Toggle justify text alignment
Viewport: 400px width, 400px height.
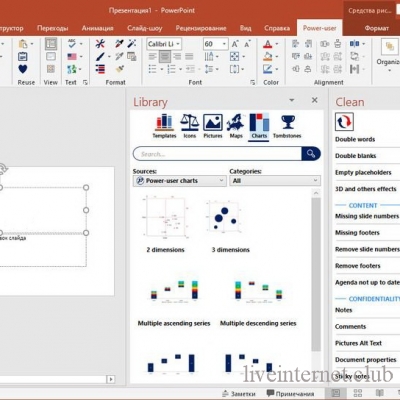[x=189, y=56]
